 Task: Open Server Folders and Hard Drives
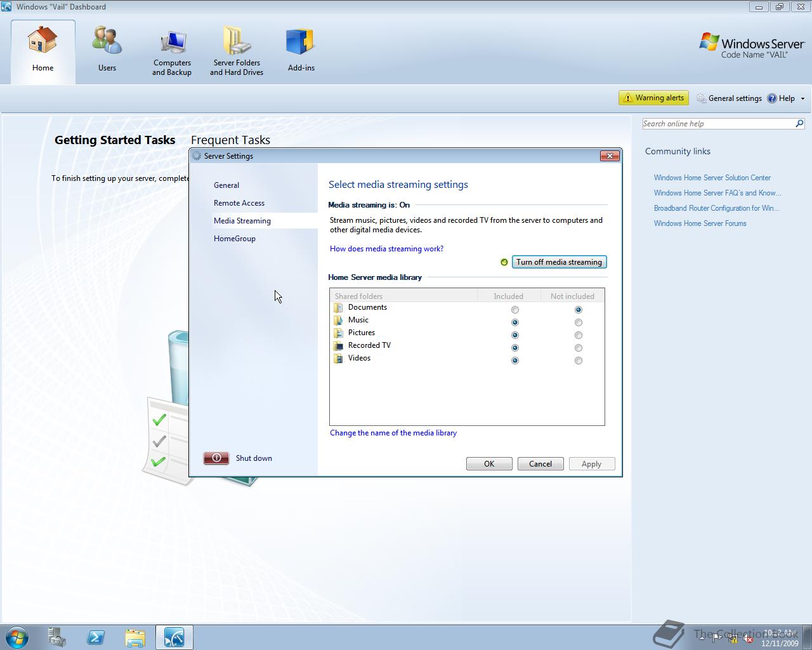(237, 53)
